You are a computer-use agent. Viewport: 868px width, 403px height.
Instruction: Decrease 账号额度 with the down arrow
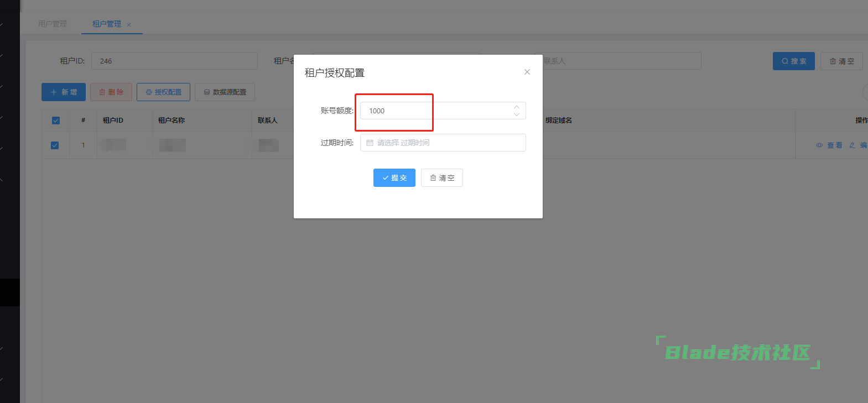point(517,114)
